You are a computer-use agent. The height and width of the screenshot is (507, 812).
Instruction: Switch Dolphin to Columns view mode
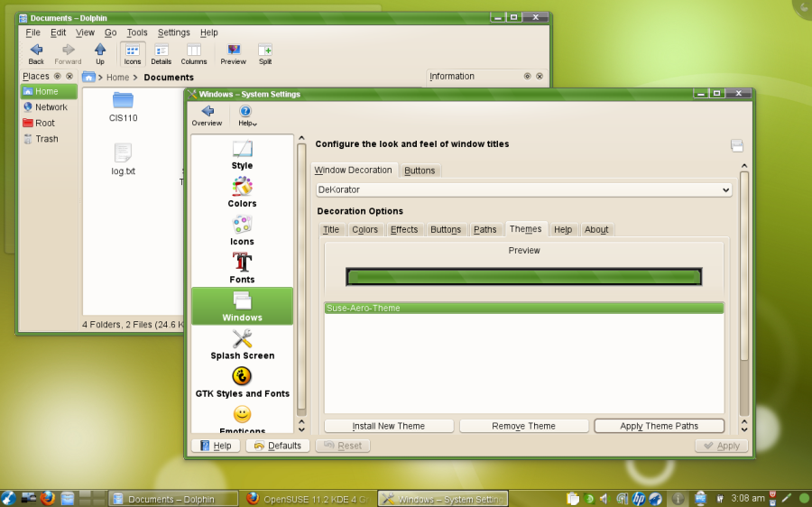194,54
